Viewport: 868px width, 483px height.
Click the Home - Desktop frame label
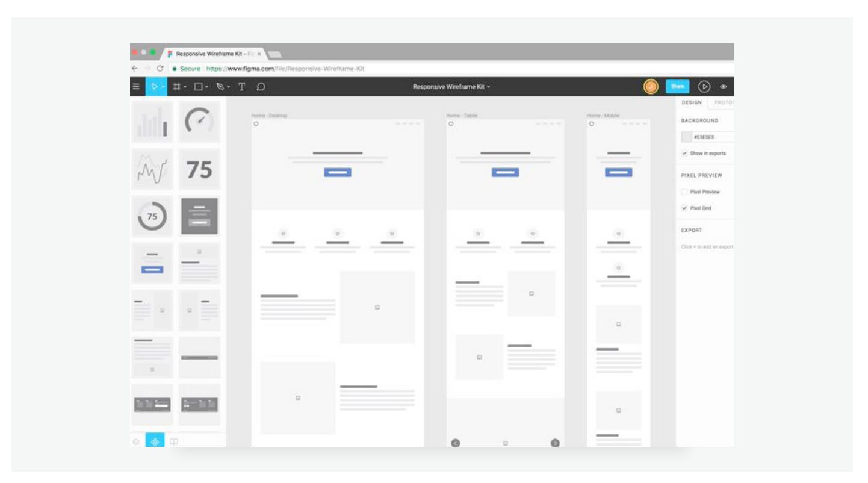click(x=269, y=115)
